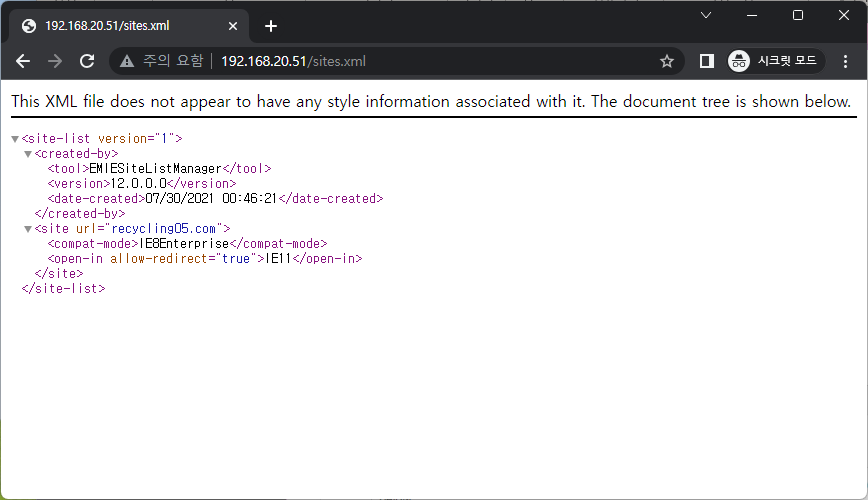Collapse the created-by node
Screen dimensions: 868x500
28,154
